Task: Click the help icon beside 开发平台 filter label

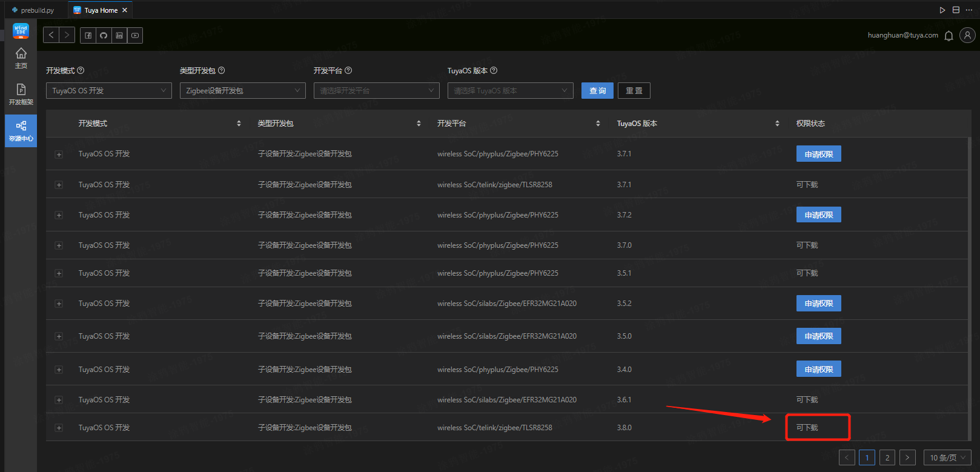Action: click(348, 70)
